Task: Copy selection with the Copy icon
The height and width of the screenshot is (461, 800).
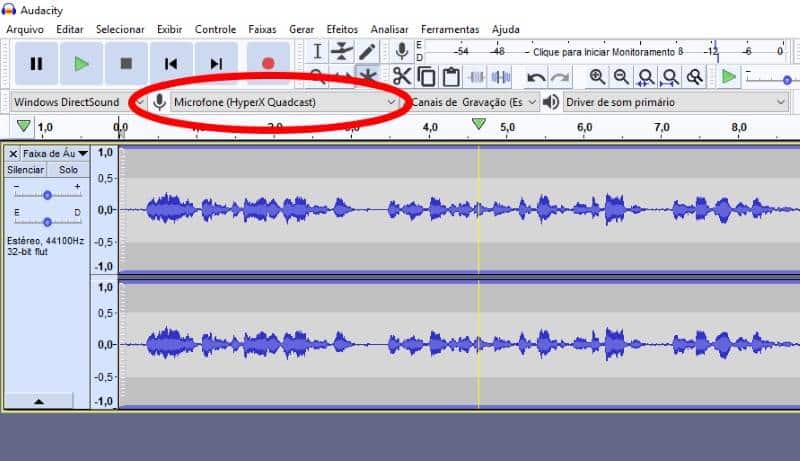Action: 426,77
